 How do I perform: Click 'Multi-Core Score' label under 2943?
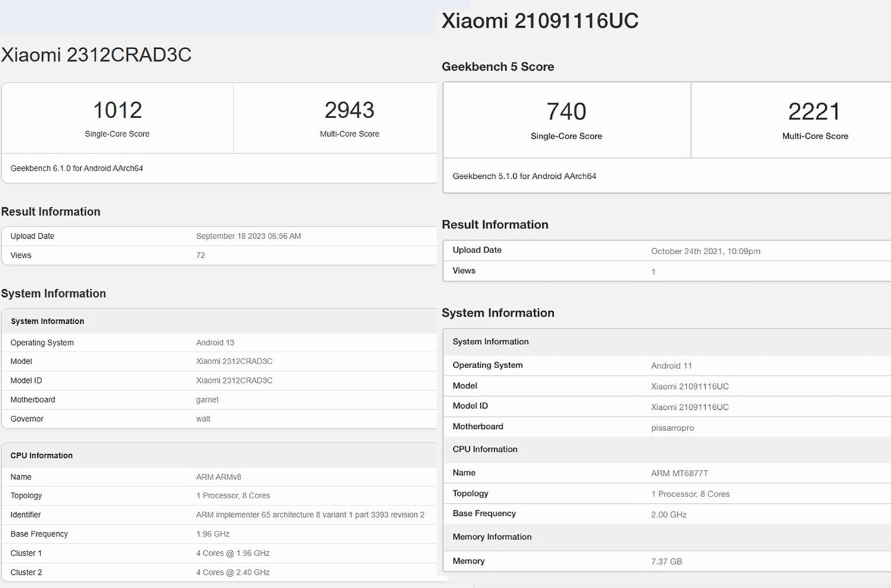349,134
